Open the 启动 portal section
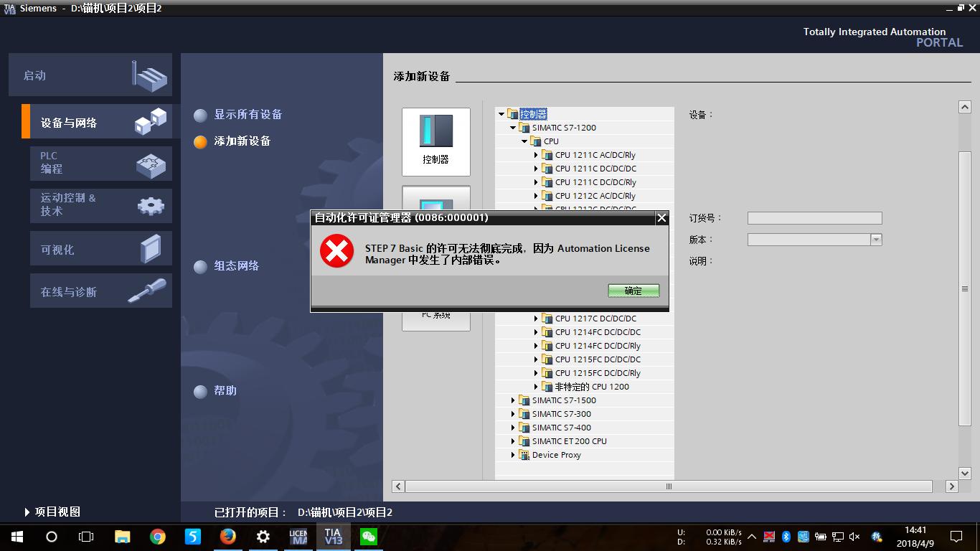 click(x=90, y=75)
